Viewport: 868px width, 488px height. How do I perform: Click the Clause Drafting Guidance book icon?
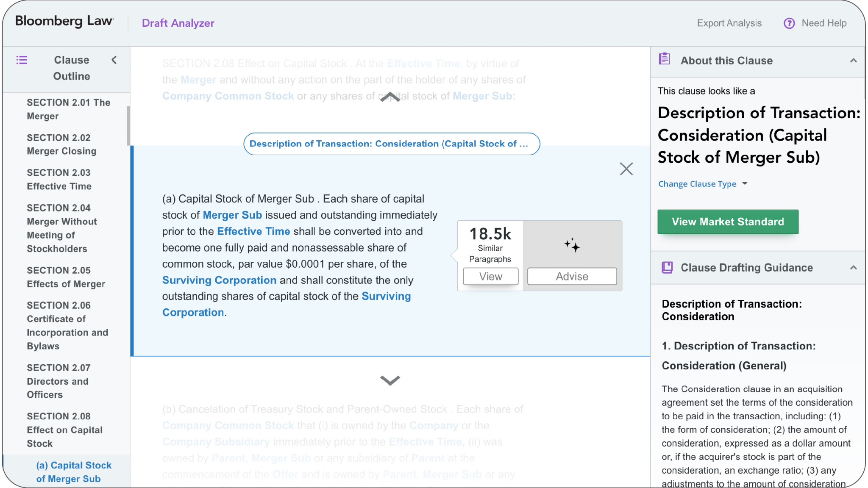point(668,267)
